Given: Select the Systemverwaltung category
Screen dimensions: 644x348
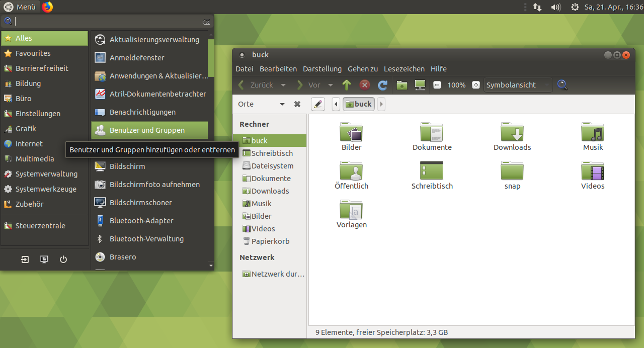Looking at the screenshot, I should (x=46, y=174).
